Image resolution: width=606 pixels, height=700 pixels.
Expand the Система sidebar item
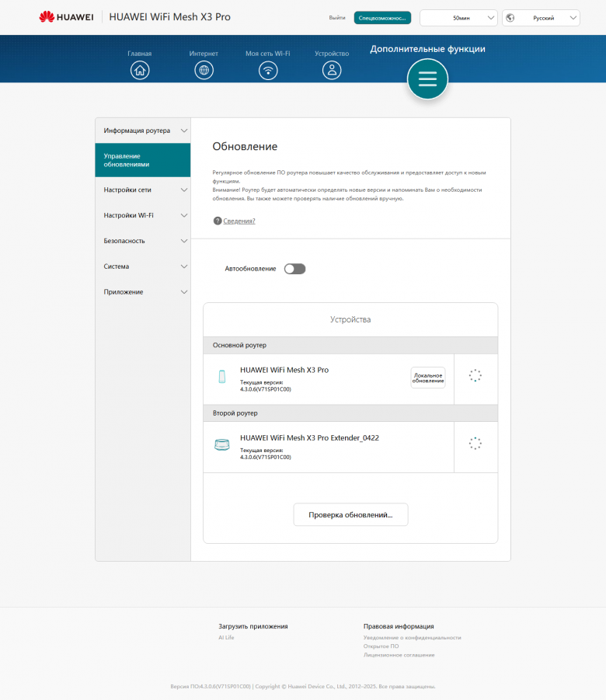point(143,266)
